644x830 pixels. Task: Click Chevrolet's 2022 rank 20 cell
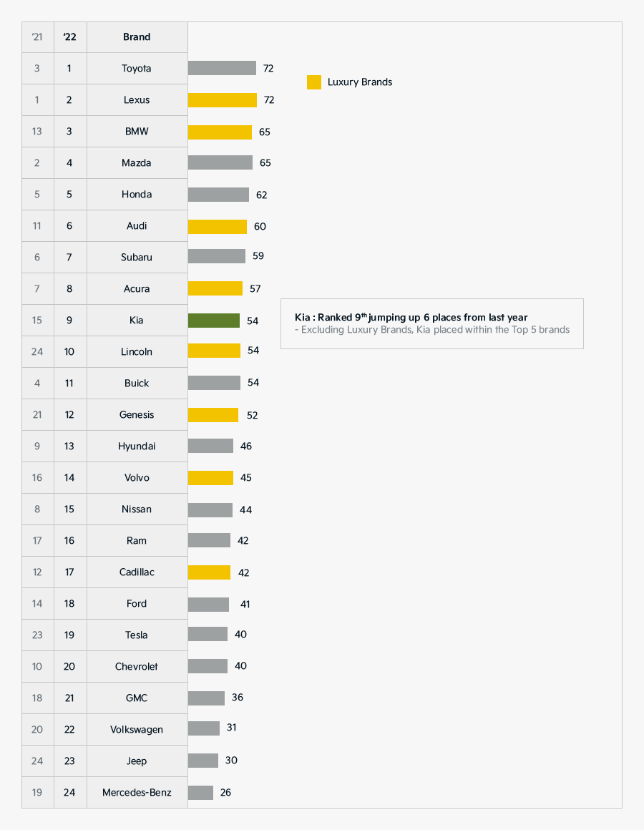pos(70,666)
